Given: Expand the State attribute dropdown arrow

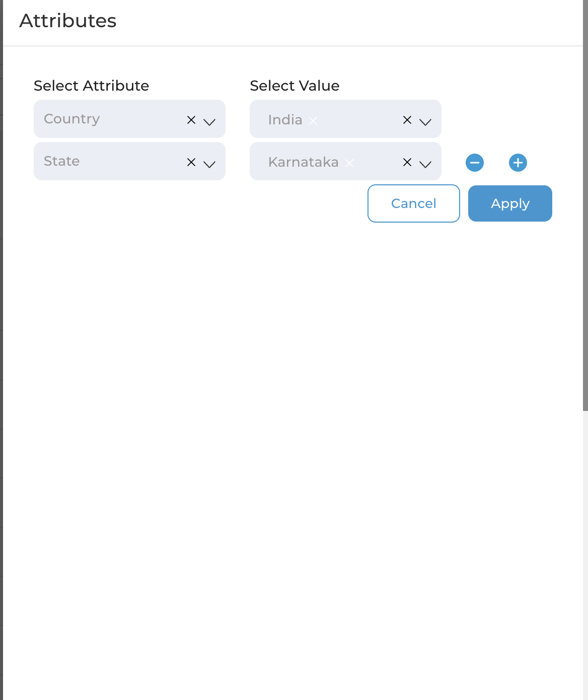Looking at the screenshot, I should (209, 164).
